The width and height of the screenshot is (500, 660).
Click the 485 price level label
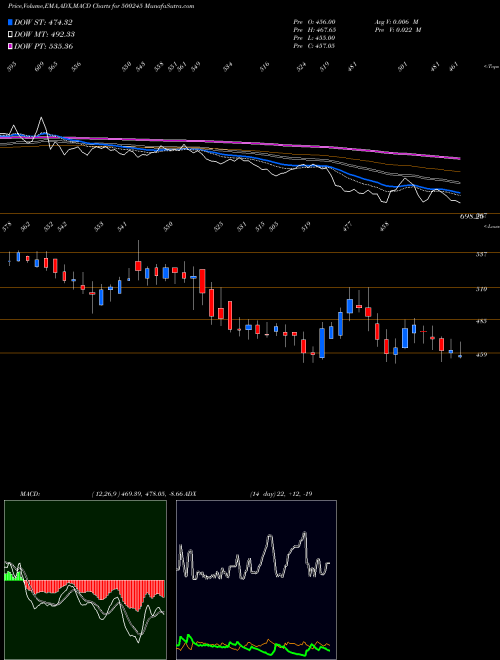point(481,321)
